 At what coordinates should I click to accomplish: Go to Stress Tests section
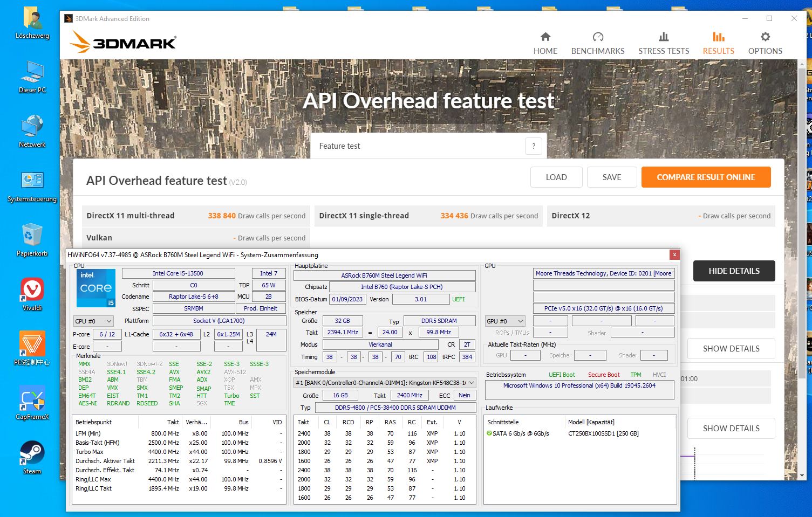[663, 43]
